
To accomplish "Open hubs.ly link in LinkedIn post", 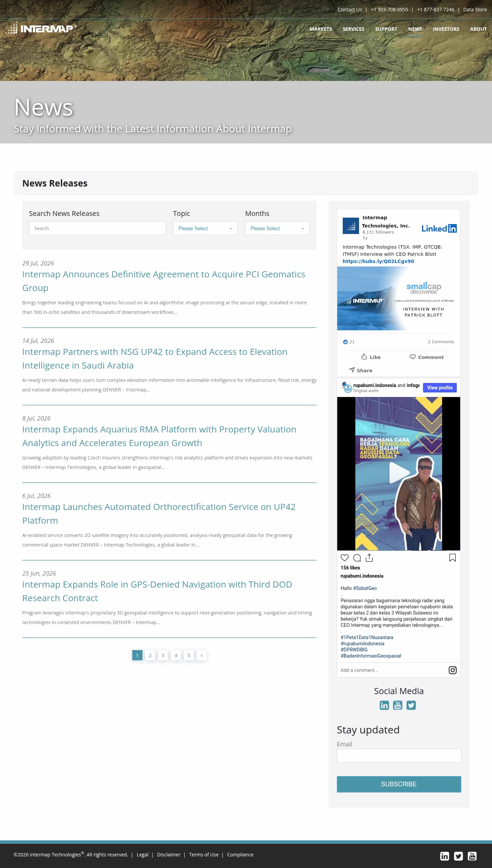I will [x=378, y=261].
